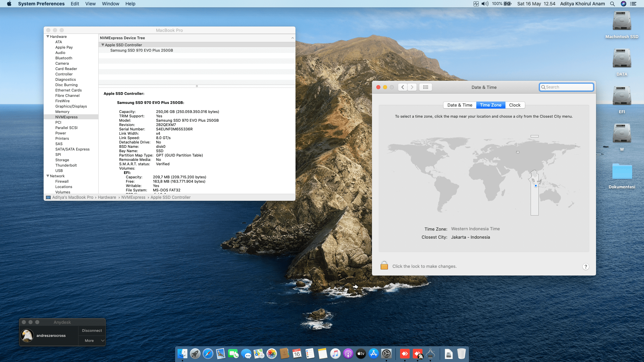Image resolution: width=644 pixels, height=362 pixels.
Task: Open the Window menu
Action: pyautogui.click(x=110, y=4)
